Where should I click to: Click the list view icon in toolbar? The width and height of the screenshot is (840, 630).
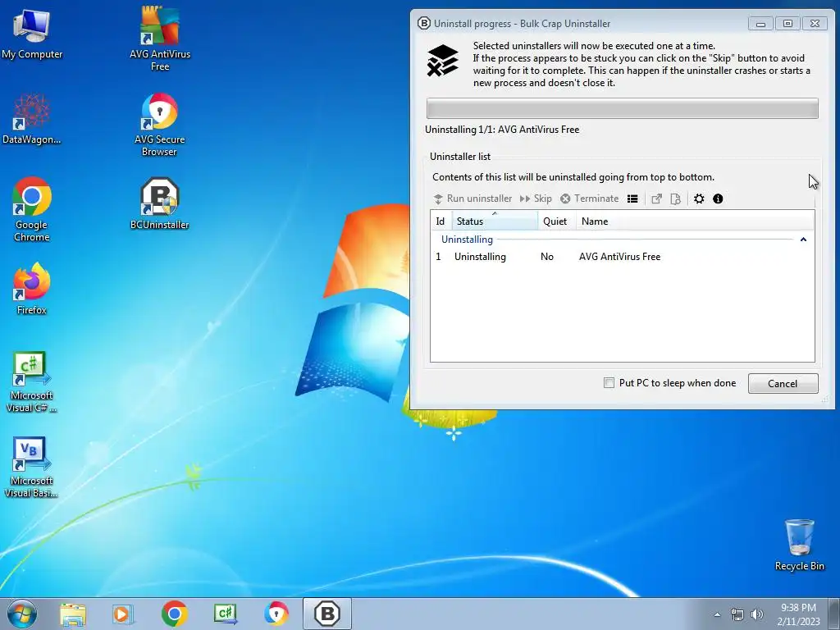tap(632, 199)
